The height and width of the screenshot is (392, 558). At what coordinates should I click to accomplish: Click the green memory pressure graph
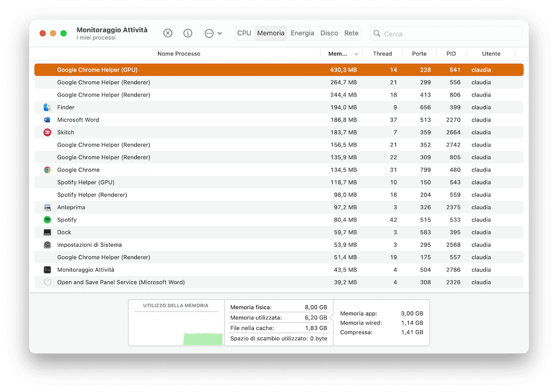(202, 339)
